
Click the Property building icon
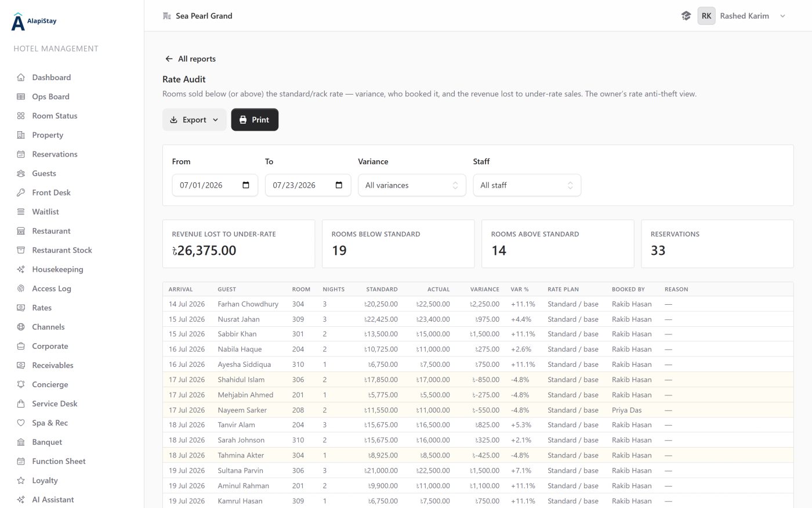pyautogui.click(x=21, y=135)
